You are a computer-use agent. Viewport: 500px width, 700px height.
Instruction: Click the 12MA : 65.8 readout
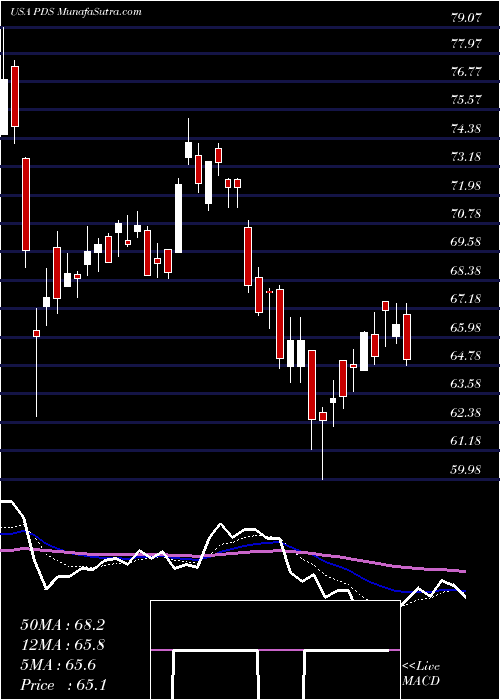click(62, 645)
